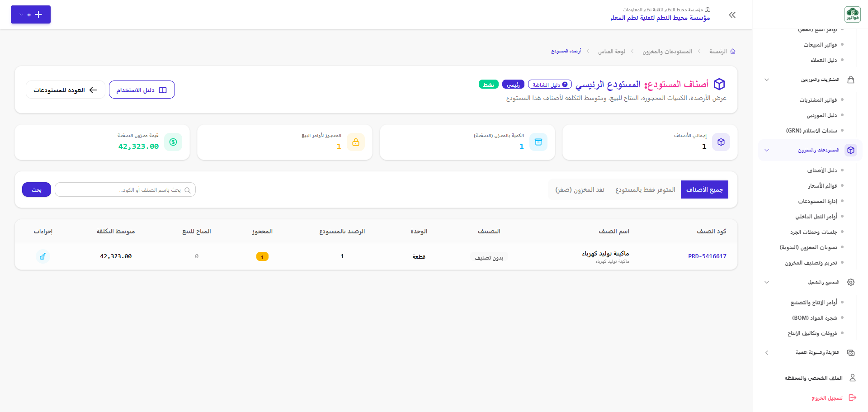
Task: Open الملف الشخصي والمحفظة link
Action: tap(813, 378)
